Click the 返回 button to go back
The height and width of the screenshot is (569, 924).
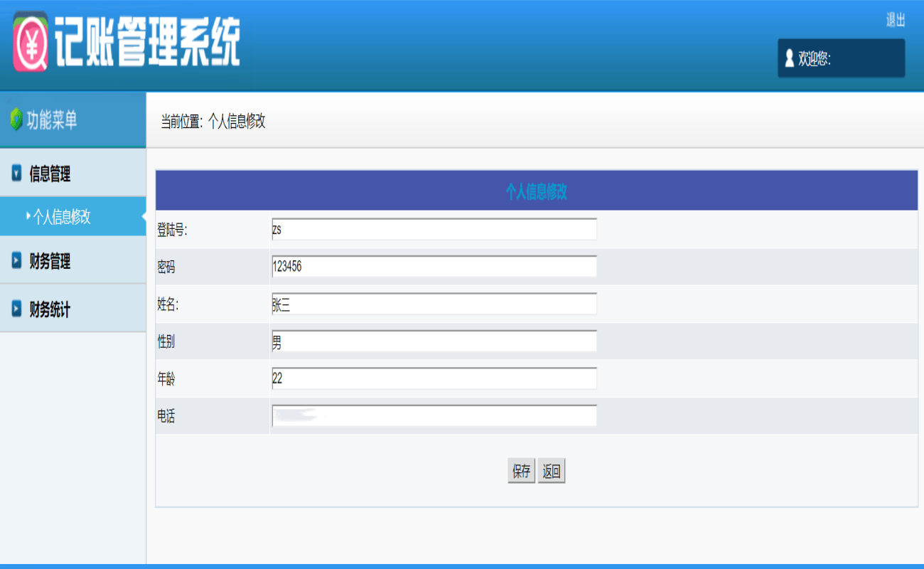pyautogui.click(x=553, y=471)
